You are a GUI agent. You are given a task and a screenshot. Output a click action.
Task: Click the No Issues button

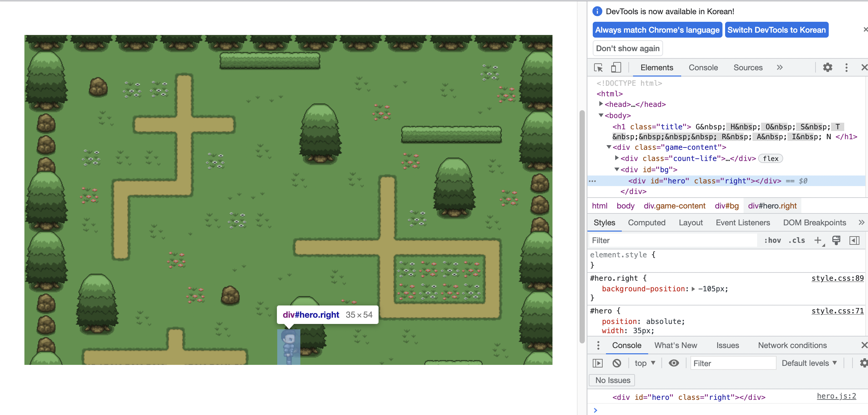(x=612, y=380)
